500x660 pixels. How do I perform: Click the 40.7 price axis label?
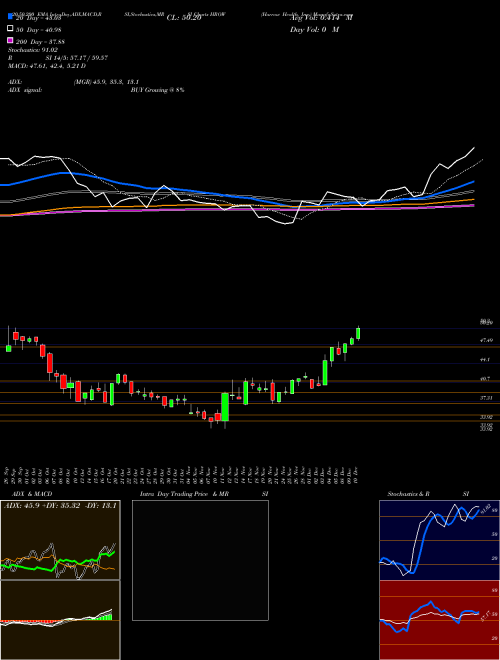[x=485, y=379]
